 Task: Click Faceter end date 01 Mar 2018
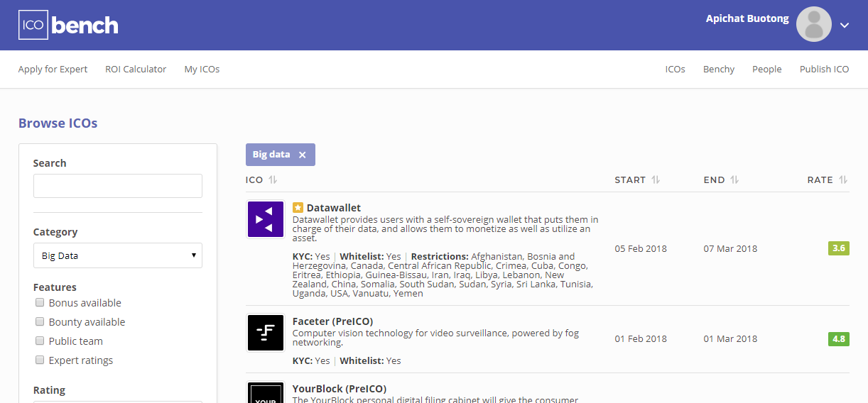click(730, 338)
